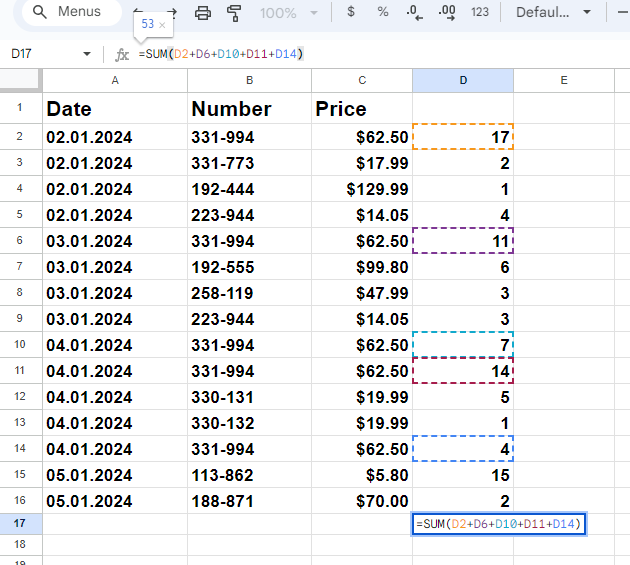Click the price $5.80 cell
630x565 pixels.
point(362,475)
